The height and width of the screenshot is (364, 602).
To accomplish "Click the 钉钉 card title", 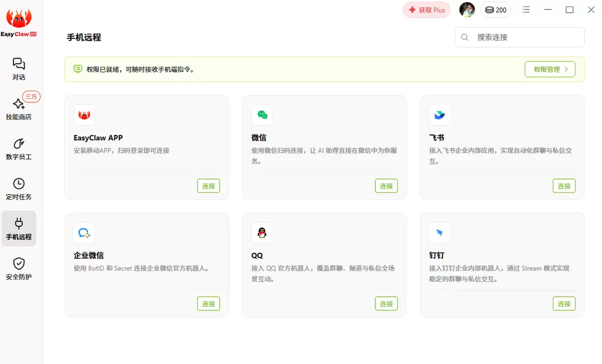I will coord(436,255).
